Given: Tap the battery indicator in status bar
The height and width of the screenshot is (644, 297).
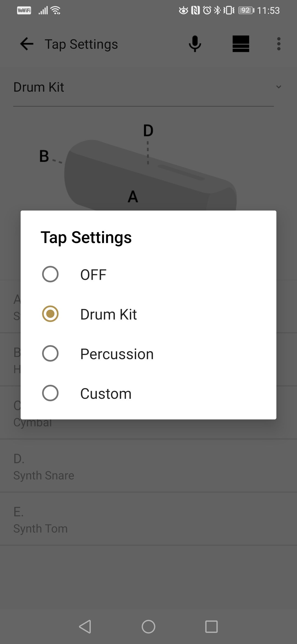Looking at the screenshot, I should (x=246, y=10).
